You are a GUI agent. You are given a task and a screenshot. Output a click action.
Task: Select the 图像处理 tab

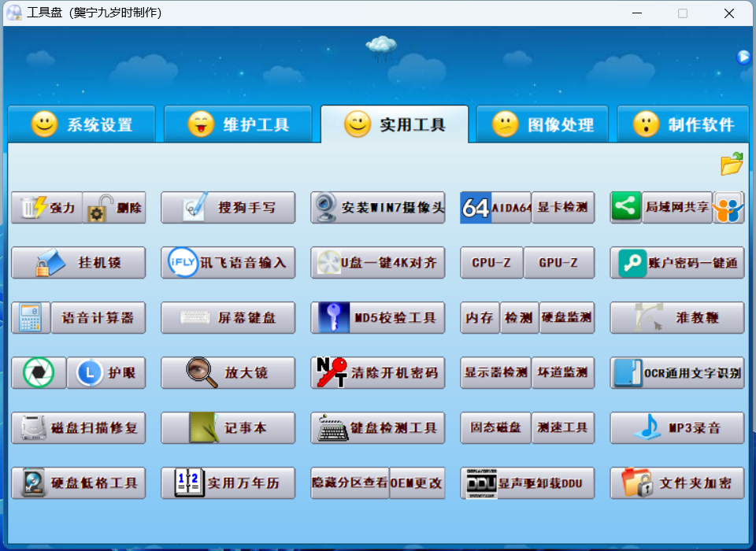(543, 124)
